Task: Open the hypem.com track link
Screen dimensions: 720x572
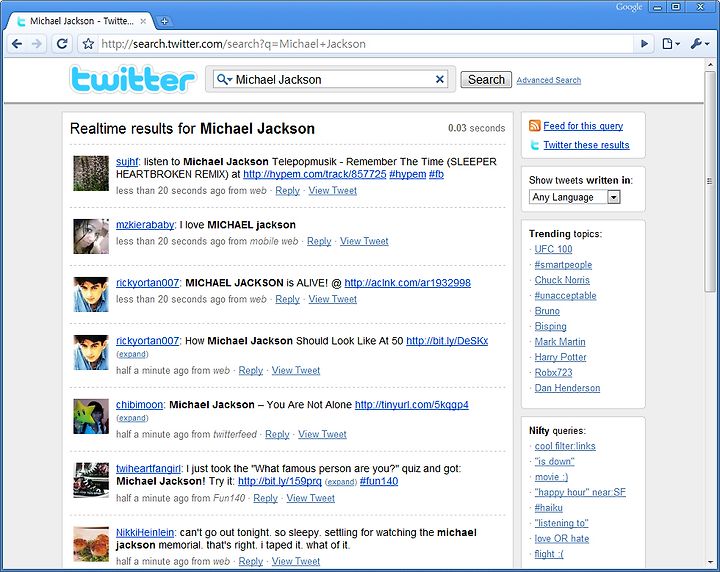Action: (x=315, y=174)
